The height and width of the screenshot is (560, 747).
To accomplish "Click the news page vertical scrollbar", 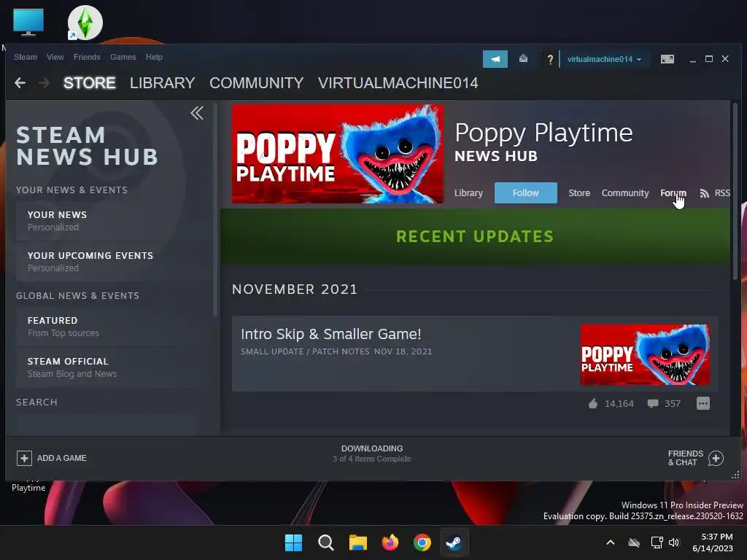I will 735,192.
